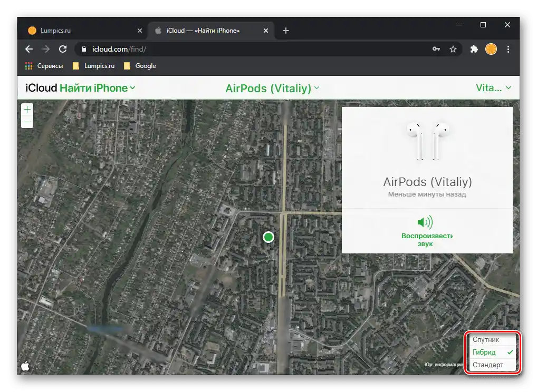Focus the icloud.com/find address bar
The image size is (537, 392).
pos(253,49)
